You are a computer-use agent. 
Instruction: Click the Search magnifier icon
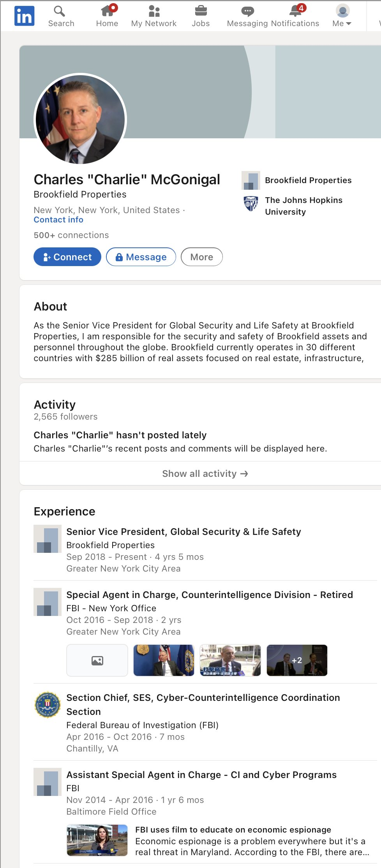coord(59,11)
